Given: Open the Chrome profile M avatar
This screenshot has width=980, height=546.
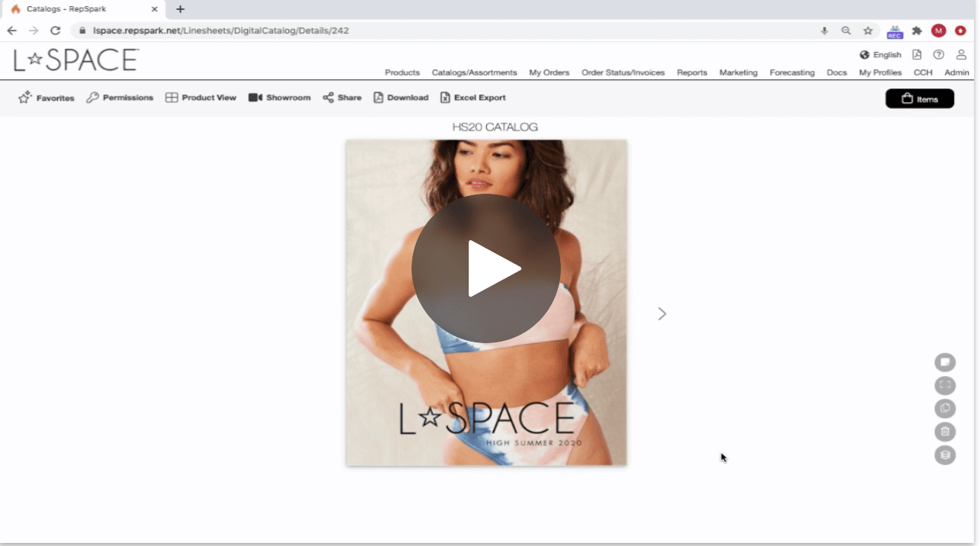Looking at the screenshot, I should click(x=939, y=31).
